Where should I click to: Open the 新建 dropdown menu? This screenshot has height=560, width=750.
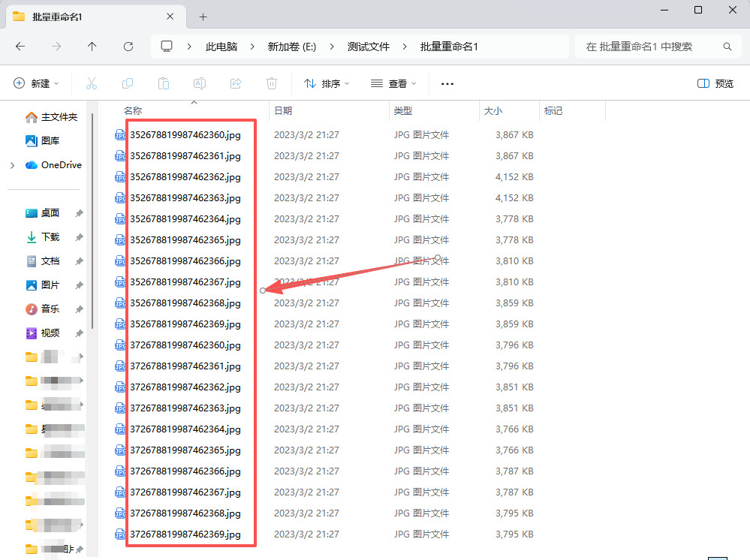coord(36,83)
